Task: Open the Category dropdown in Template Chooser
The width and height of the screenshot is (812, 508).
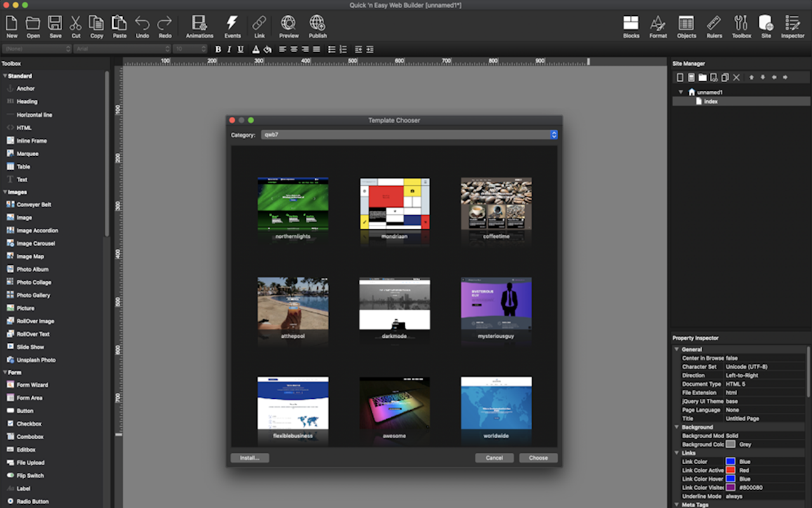Action: [x=409, y=135]
